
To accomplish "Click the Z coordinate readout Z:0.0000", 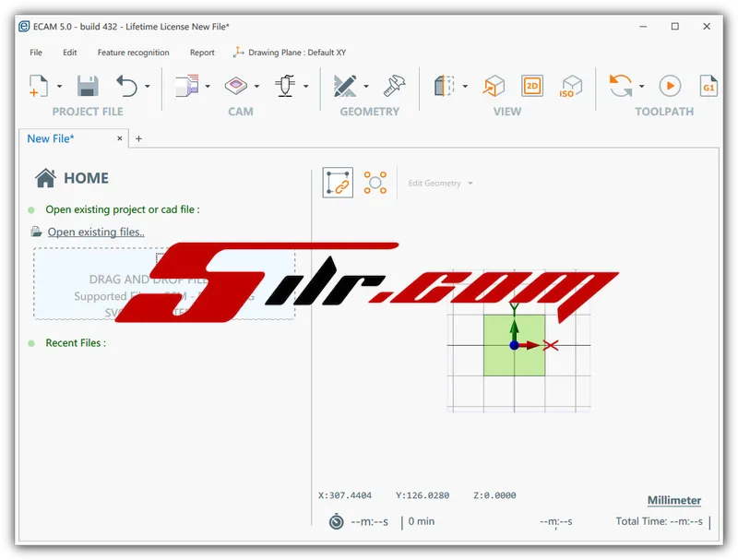I will [x=494, y=495].
